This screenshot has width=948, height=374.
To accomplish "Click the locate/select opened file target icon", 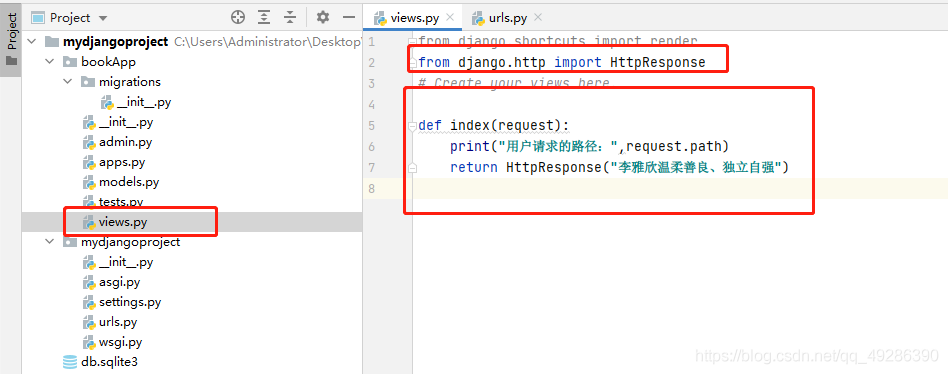I will pyautogui.click(x=238, y=18).
